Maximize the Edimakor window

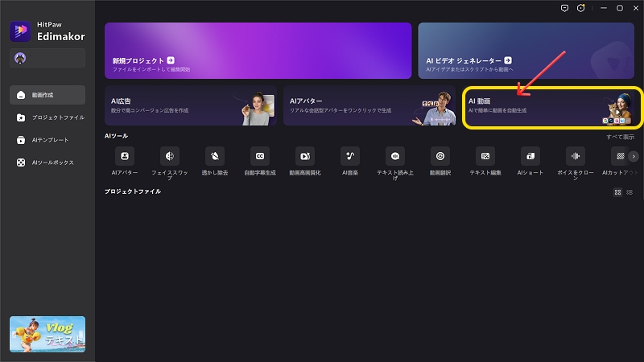click(x=620, y=8)
